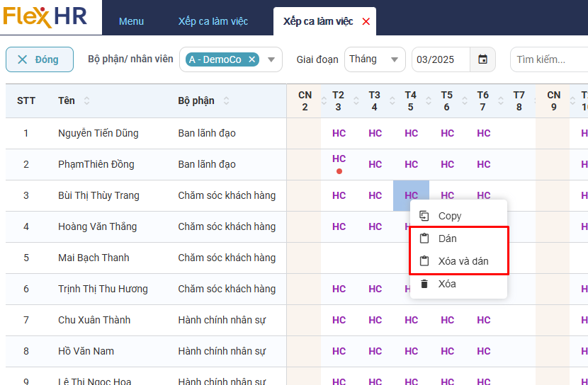Choose Dán from the context menu

click(458, 239)
